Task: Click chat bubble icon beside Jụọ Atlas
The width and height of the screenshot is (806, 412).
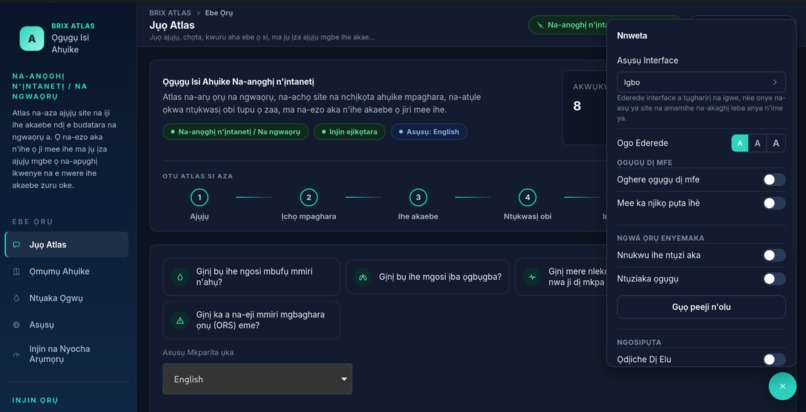Action: click(16, 245)
